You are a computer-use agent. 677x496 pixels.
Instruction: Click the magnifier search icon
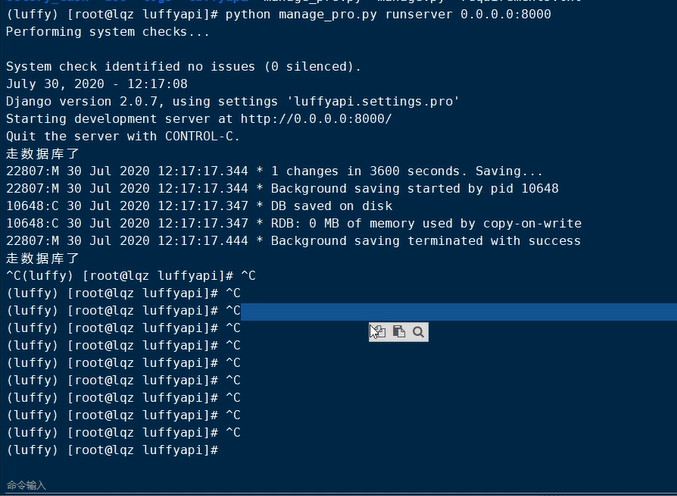(418, 332)
